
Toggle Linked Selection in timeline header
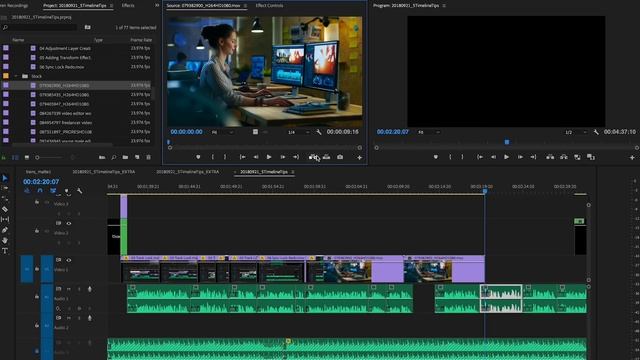click(x=53, y=191)
